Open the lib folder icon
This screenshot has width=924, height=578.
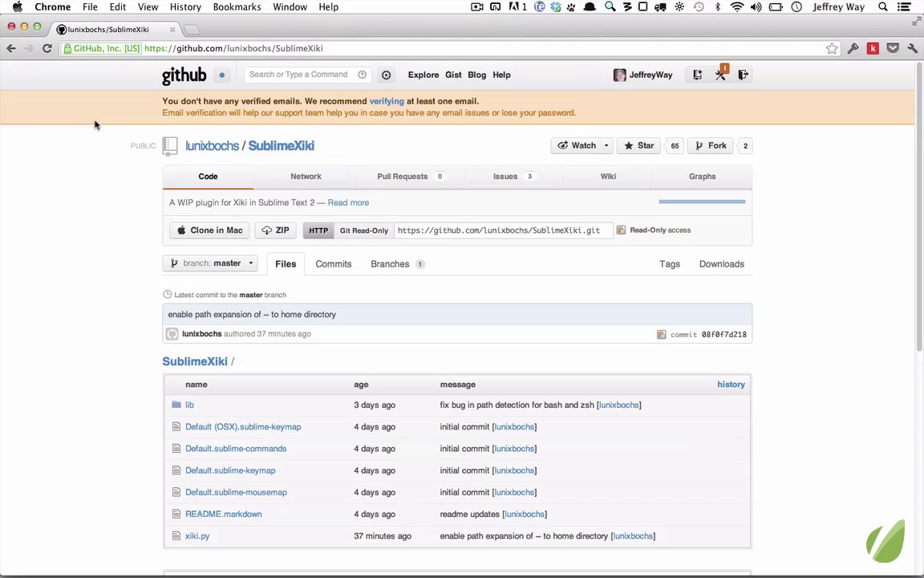coord(176,405)
